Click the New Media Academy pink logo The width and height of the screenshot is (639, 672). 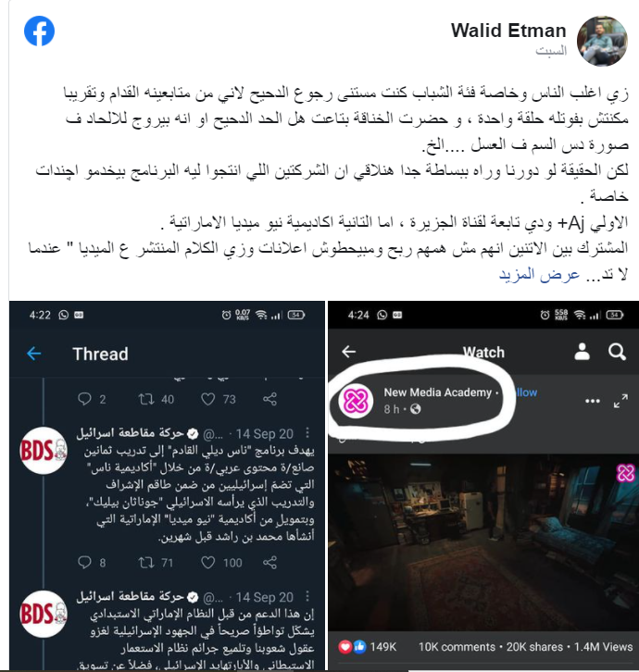pos(356,401)
